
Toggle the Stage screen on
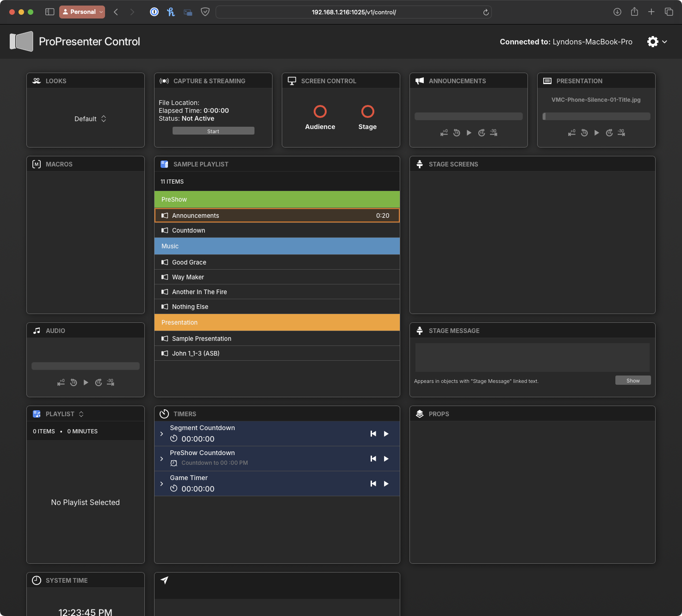[x=367, y=112]
